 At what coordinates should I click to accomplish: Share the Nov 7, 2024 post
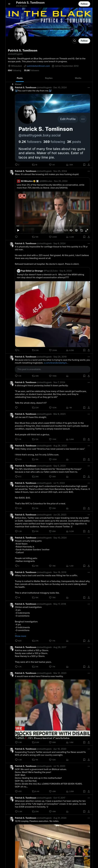click(89, 407)
